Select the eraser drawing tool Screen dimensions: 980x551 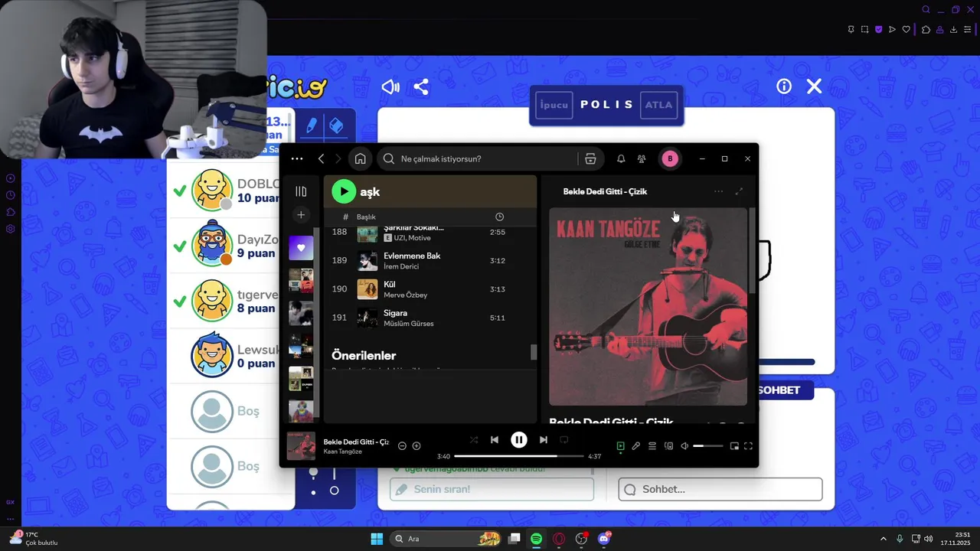[335, 126]
